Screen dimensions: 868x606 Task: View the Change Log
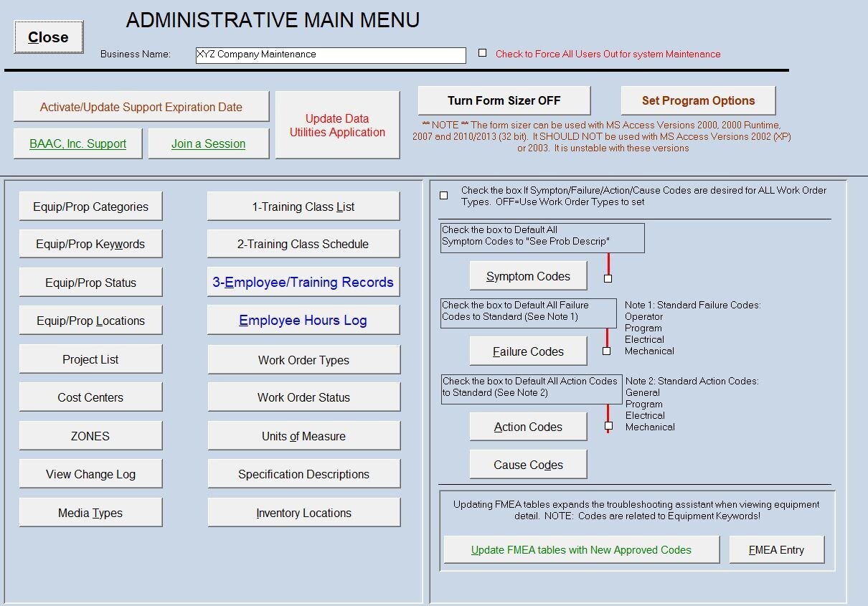[90, 473]
